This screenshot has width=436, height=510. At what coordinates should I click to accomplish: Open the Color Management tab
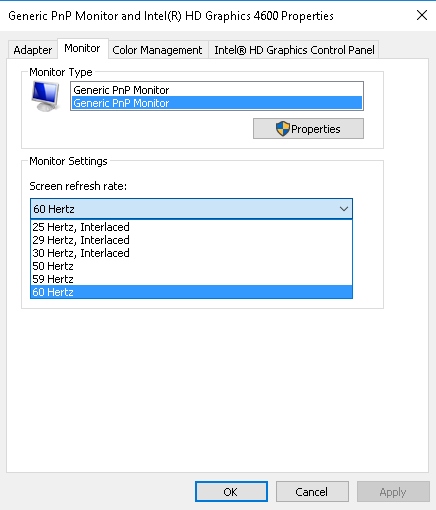[x=157, y=50]
